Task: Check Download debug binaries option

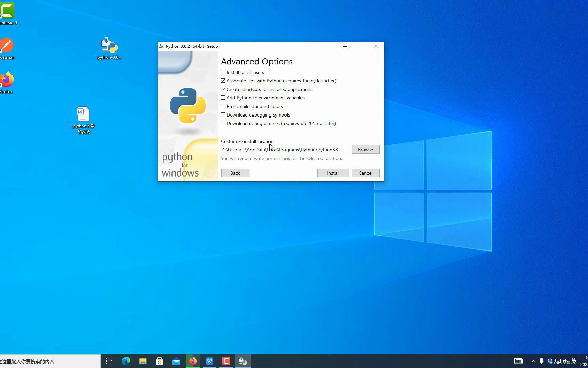Action: pos(223,123)
